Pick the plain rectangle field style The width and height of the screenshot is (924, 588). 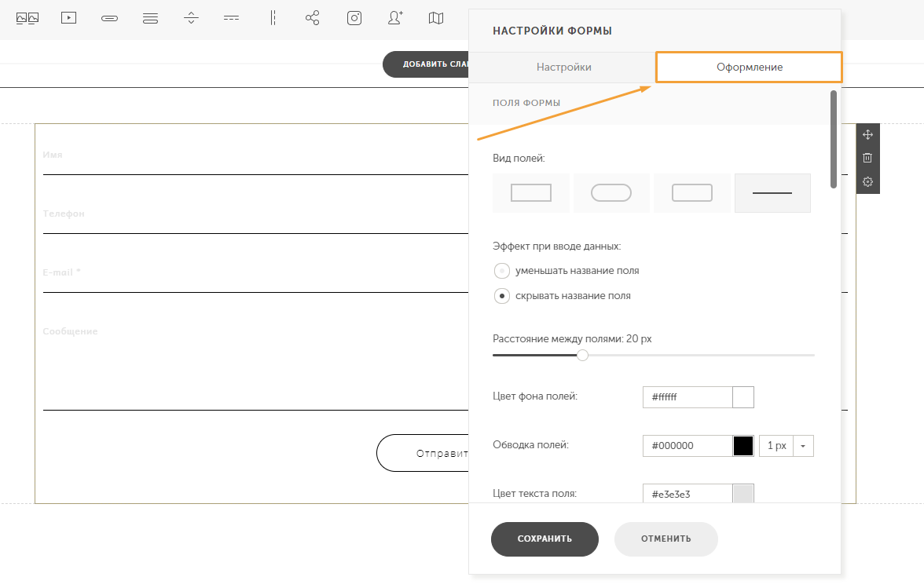pos(531,193)
